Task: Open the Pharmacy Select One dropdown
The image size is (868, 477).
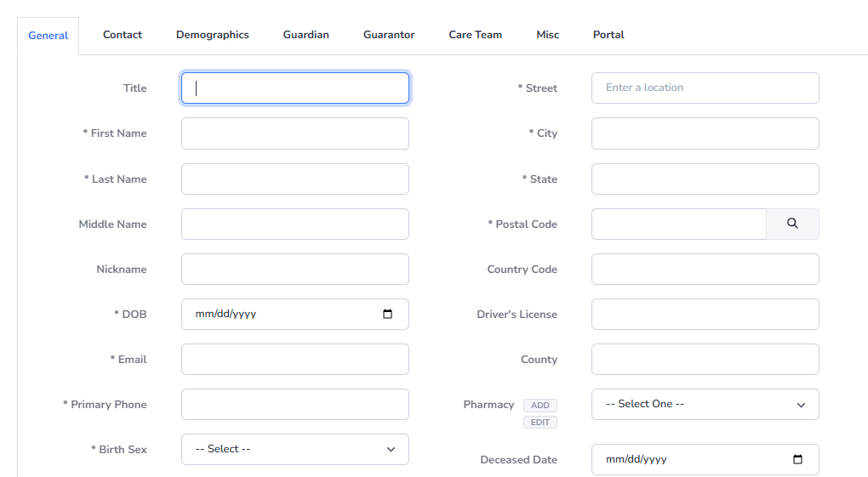Action: pos(705,404)
